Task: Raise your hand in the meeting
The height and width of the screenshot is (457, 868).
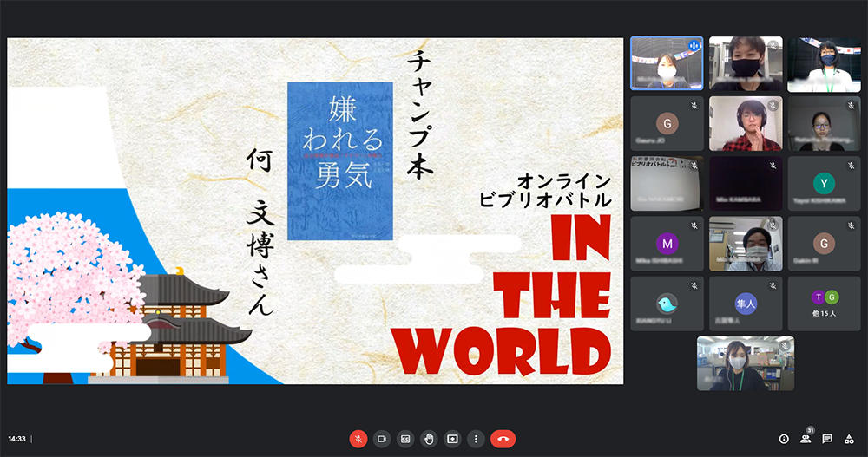Action: pos(428,439)
